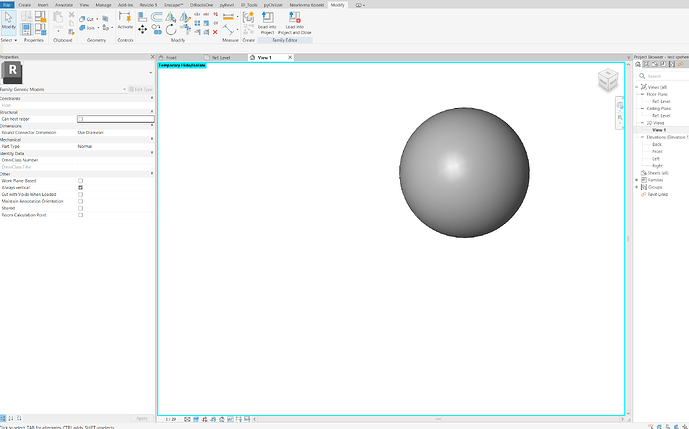Screen dimensions: 689x429
Task: Click the Steering Wheels navigation icon
Action: coord(620,105)
